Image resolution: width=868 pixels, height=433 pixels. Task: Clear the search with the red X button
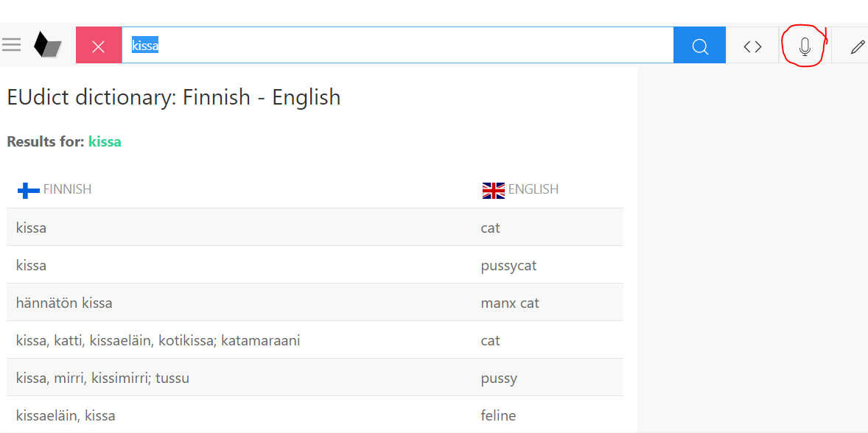coord(99,46)
